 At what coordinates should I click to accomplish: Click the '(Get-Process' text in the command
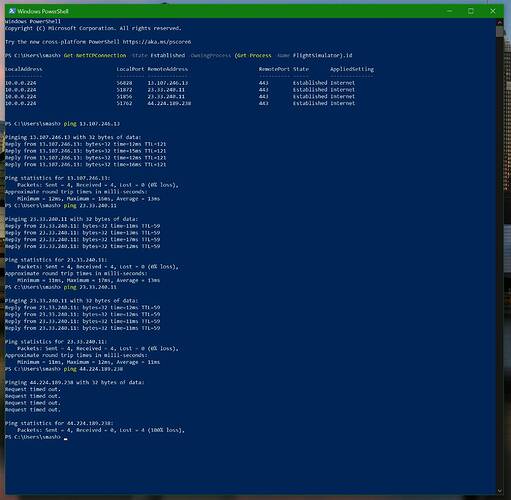click(x=253, y=55)
